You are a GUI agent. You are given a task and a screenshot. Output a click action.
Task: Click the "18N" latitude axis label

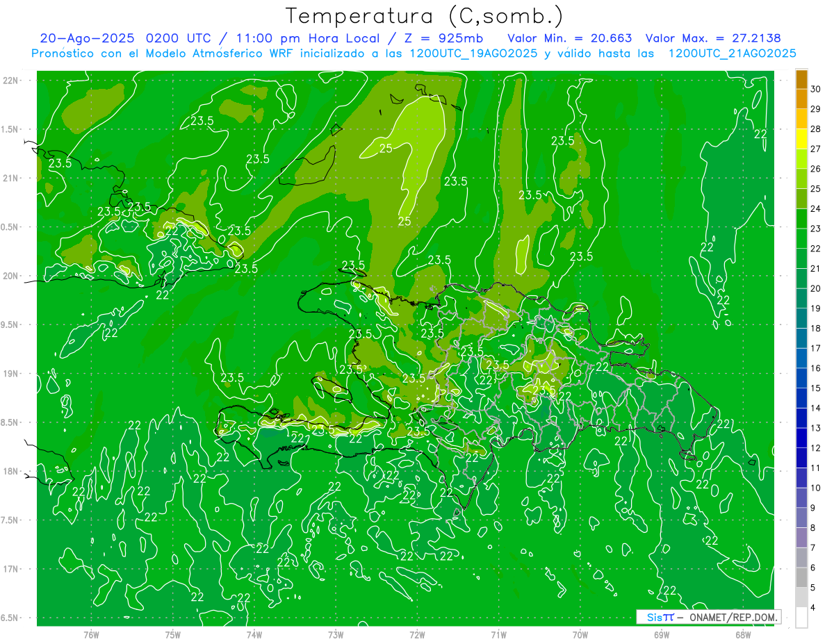pos(11,471)
